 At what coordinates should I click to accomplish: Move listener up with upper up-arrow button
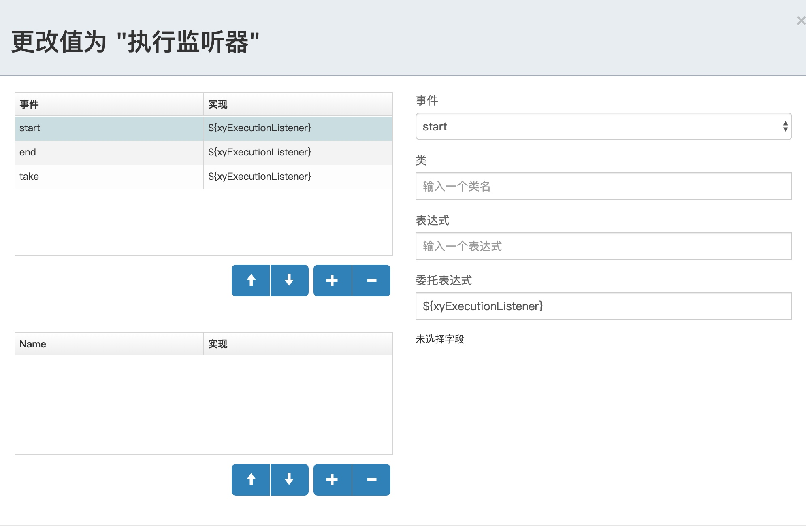pyautogui.click(x=251, y=281)
